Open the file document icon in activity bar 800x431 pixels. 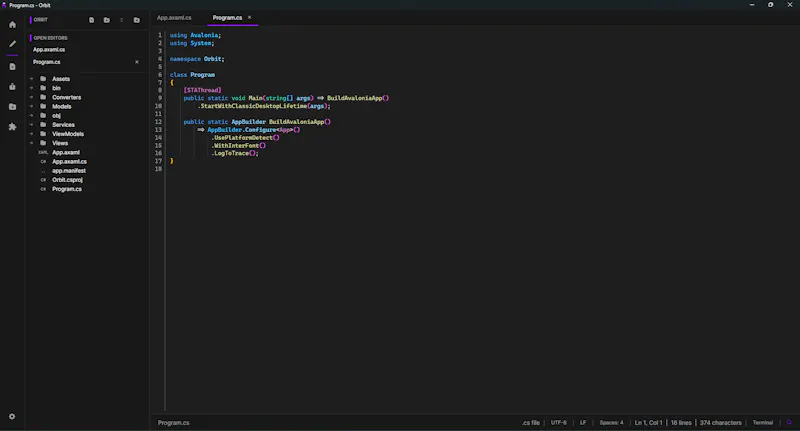tap(12, 67)
